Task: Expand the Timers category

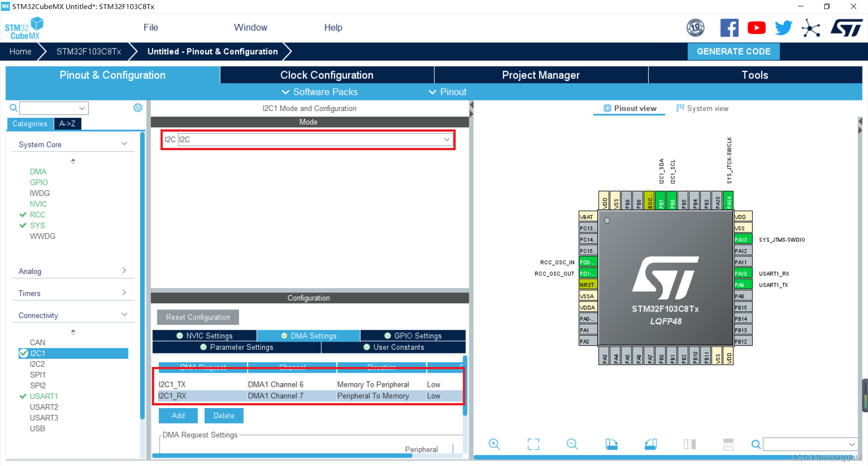Action: pyautogui.click(x=124, y=293)
